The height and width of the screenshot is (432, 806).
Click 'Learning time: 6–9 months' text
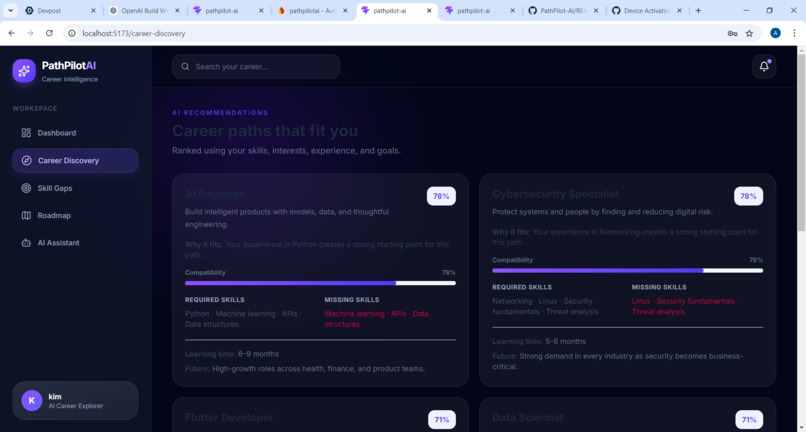click(232, 354)
